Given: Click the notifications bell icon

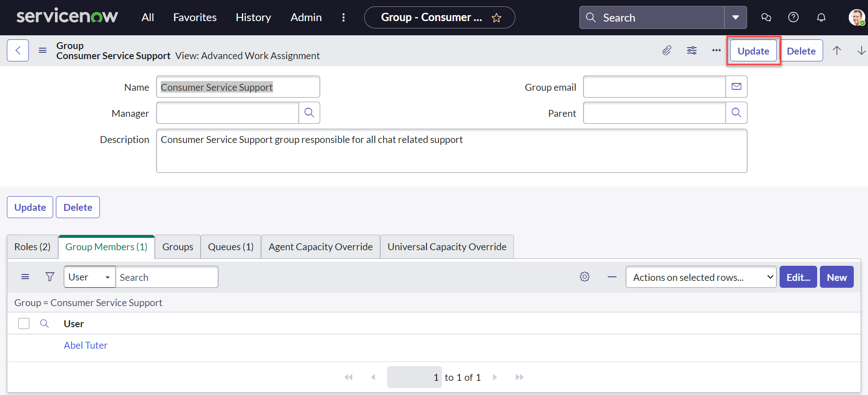Looking at the screenshot, I should tap(821, 17).
